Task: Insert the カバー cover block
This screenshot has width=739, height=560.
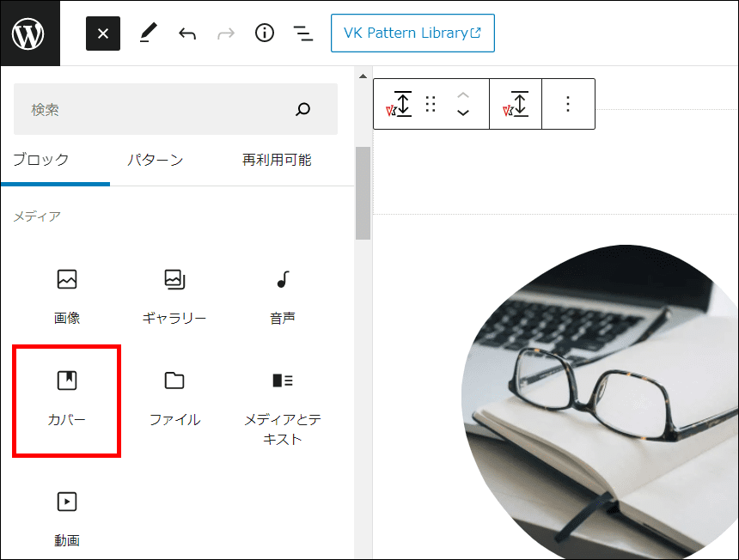Action: click(x=67, y=399)
